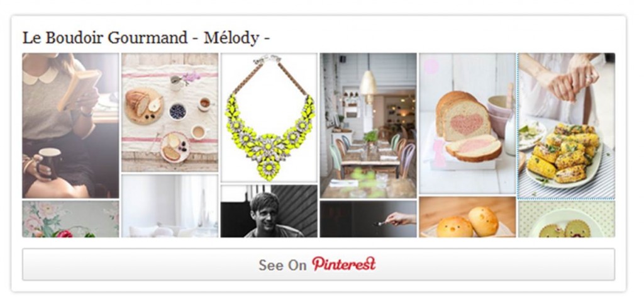Open the smiling face cookies pin
Screen dimensions: 644x304
pyautogui.click(x=567, y=220)
